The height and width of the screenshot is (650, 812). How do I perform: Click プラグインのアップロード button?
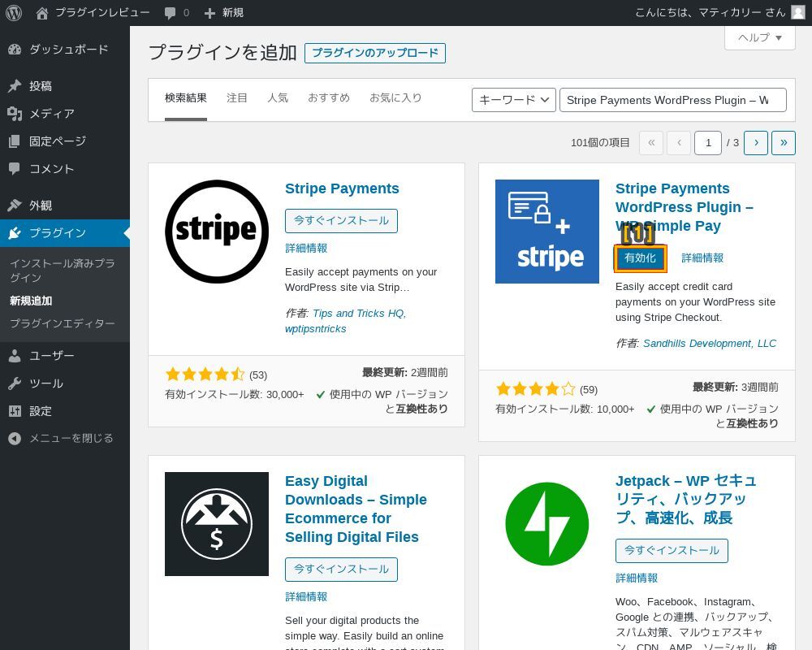point(375,53)
